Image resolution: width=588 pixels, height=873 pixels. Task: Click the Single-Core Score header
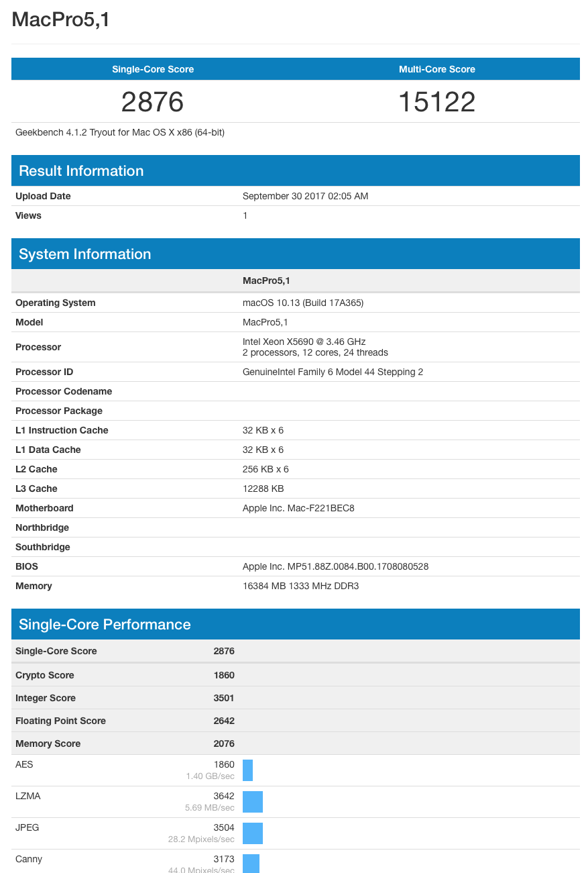153,69
